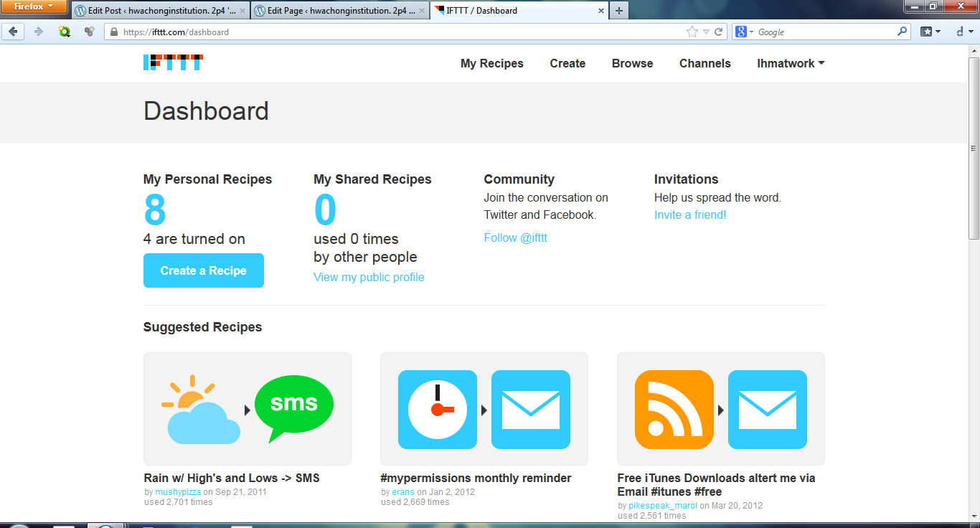This screenshot has height=528, width=980.
Task: Reload the page with the refresh icon
Action: [x=718, y=32]
